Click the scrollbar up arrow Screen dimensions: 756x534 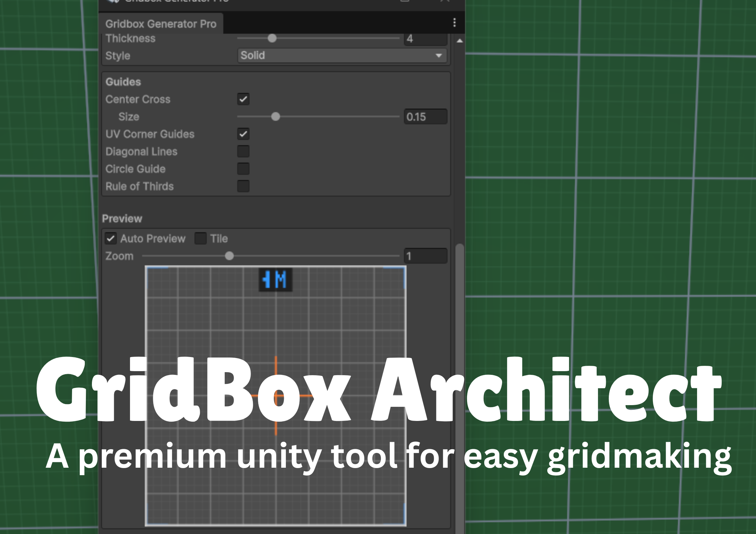pyautogui.click(x=460, y=41)
